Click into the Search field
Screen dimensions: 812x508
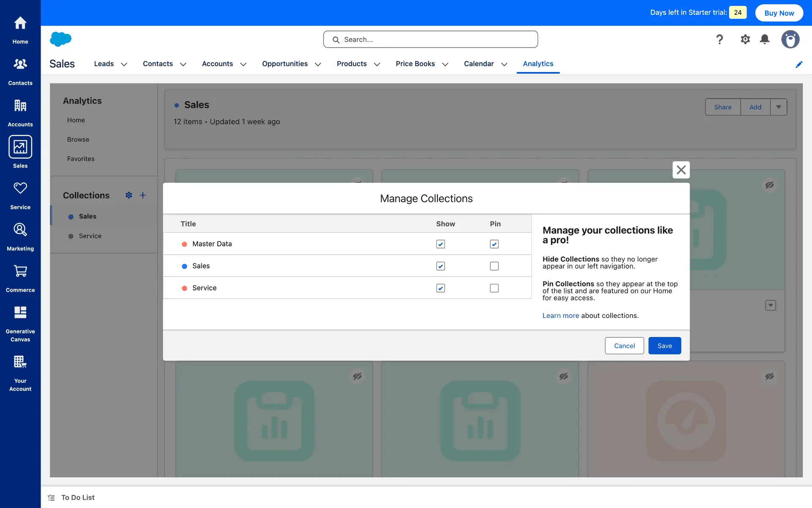(x=431, y=39)
